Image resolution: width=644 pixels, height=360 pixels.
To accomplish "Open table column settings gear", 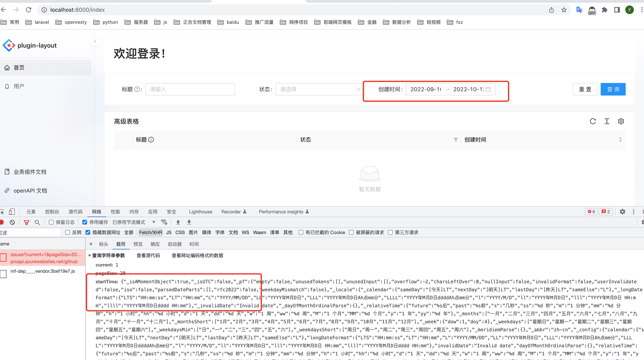I will 621,121.
